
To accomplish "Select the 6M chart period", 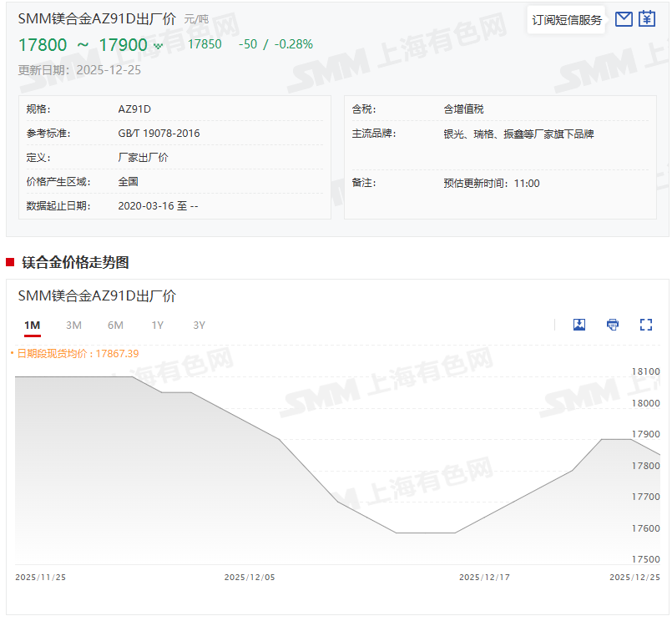I will click(115, 326).
